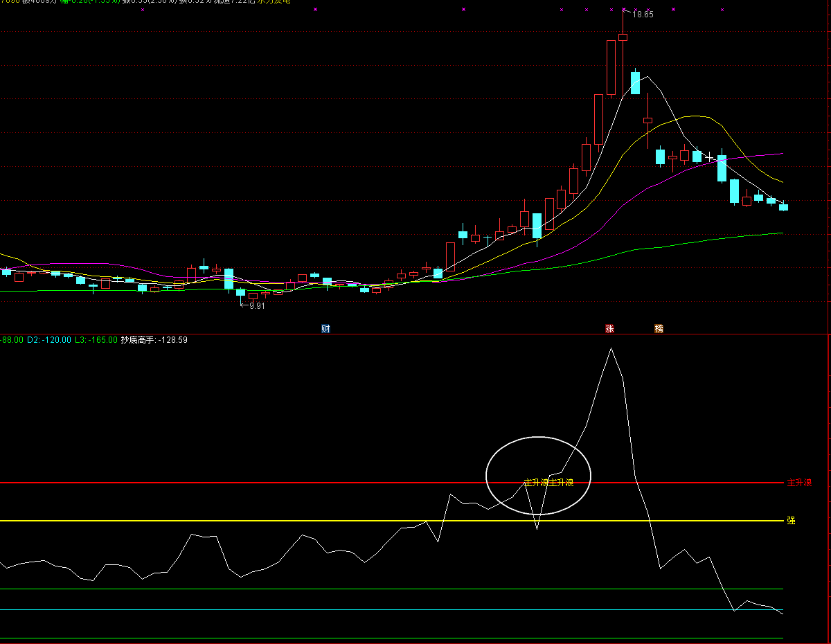This screenshot has width=831, height=644.
Task: Select the L3: -165.00 indicator value
Action: click(95, 340)
